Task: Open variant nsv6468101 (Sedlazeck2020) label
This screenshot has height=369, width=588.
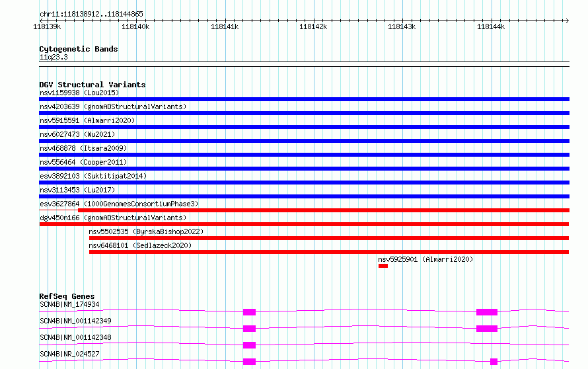Action: pos(140,245)
